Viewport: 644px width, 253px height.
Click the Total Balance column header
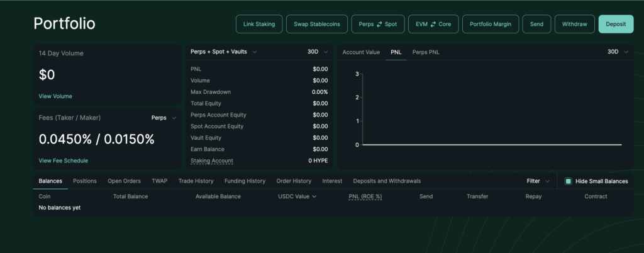point(131,196)
